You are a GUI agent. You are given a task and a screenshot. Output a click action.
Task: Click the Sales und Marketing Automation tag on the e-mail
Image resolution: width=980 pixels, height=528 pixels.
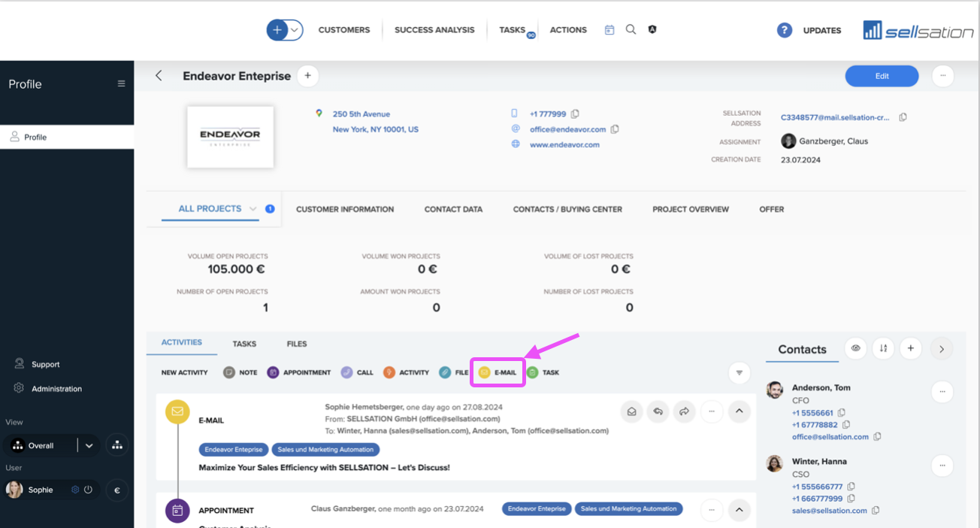[325, 449]
